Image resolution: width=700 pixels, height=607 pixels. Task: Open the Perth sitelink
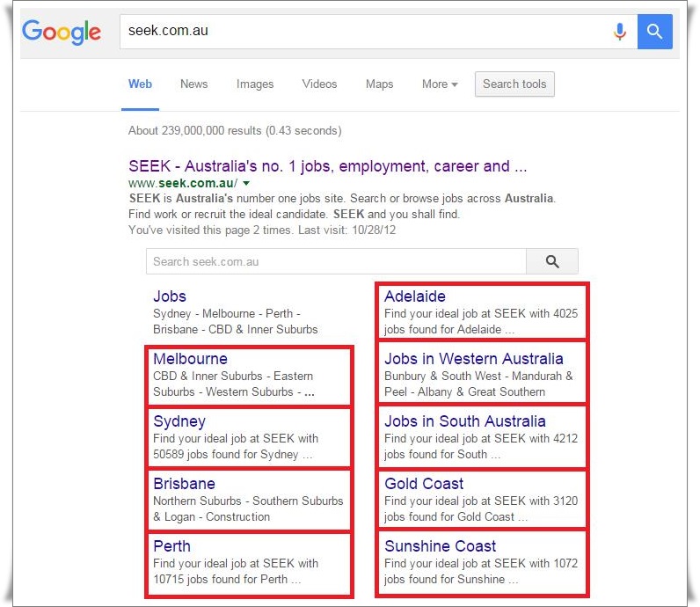pos(171,546)
